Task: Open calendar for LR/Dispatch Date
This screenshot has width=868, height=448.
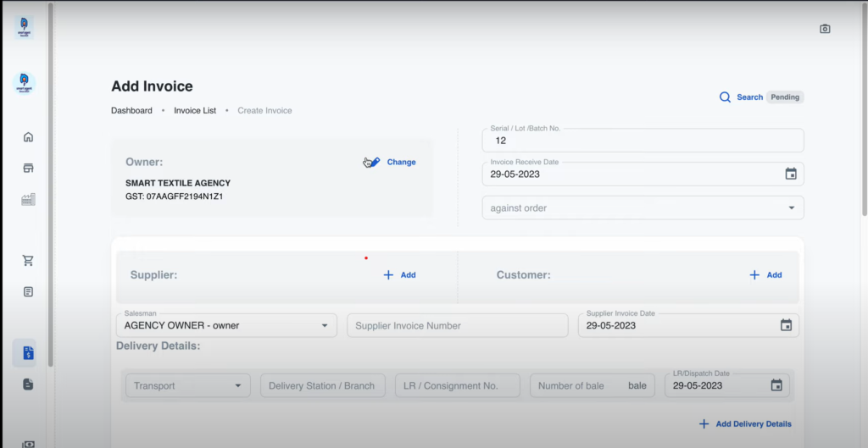Action: [776, 385]
